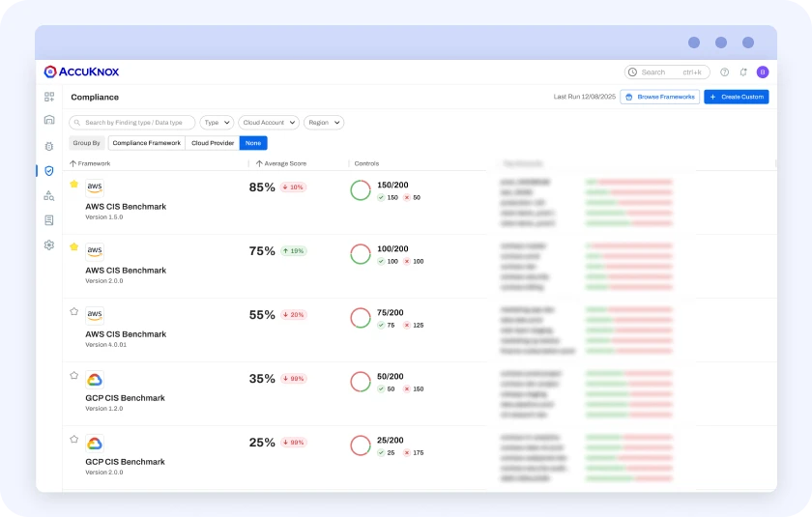812x517 pixels.
Task: Click the Group By label
Action: [86, 143]
